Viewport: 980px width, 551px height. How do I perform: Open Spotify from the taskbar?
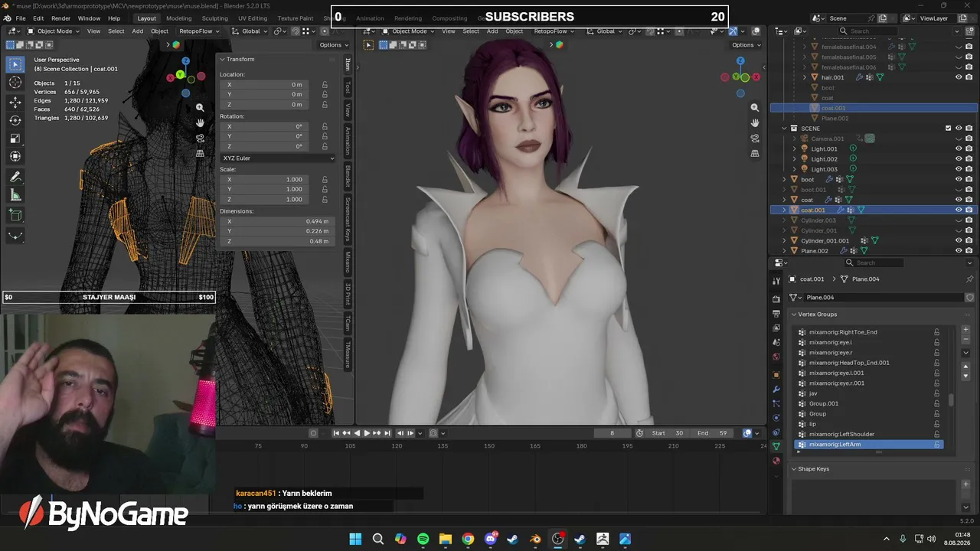point(423,539)
